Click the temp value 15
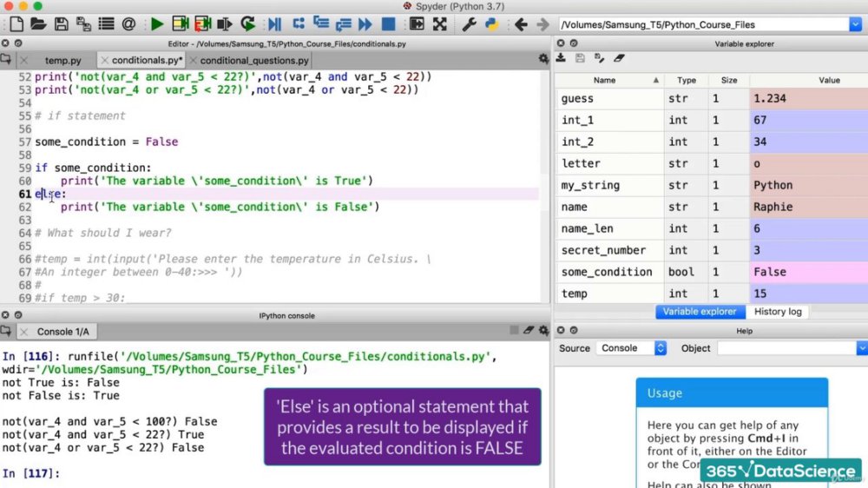 click(759, 293)
